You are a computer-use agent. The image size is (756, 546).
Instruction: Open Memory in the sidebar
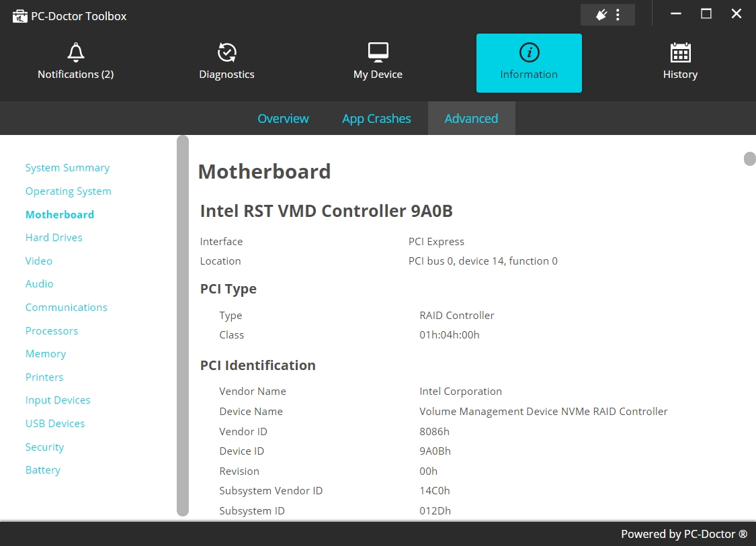coord(46,354)
